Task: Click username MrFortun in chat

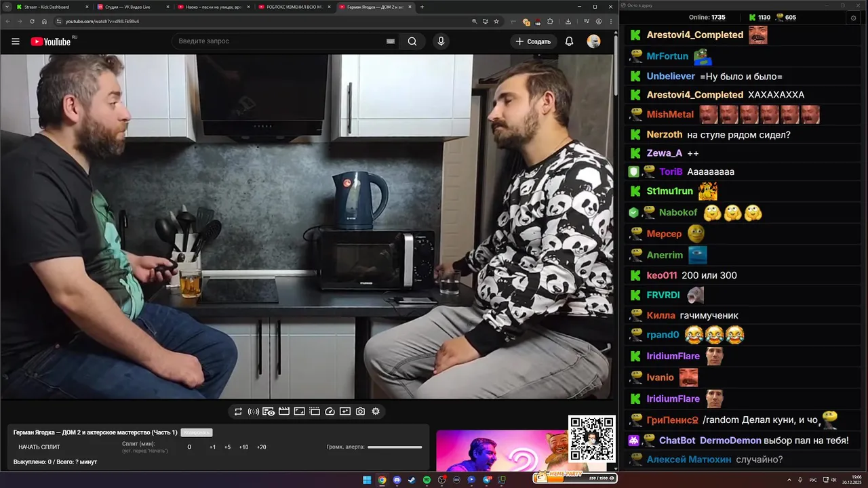Action: (667, 56)
